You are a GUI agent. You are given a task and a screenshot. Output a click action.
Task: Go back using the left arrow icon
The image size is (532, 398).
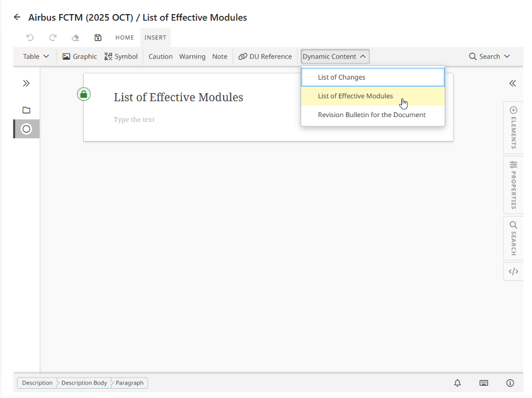click(x=17, y=18)
